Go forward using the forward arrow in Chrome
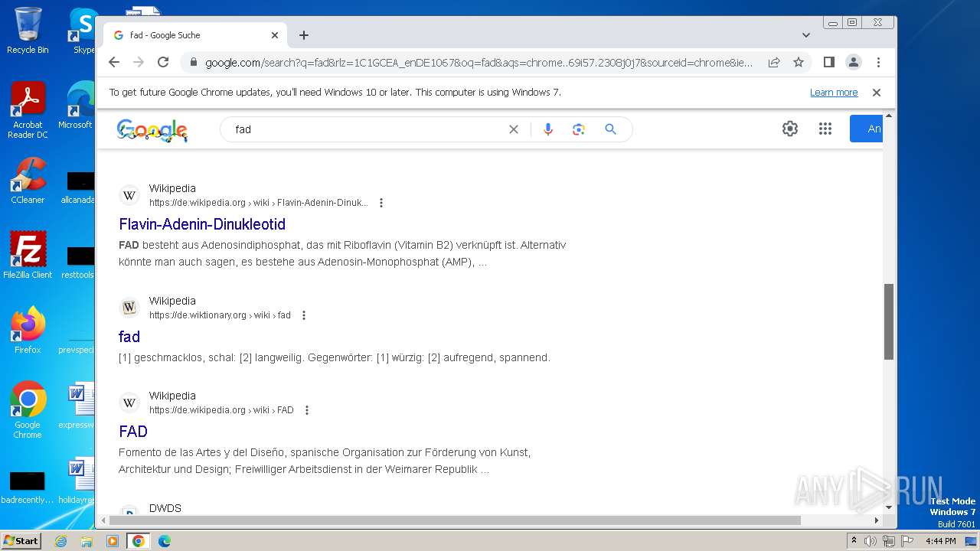The height and width of the screenshot is (551, 980). point(139,62)
